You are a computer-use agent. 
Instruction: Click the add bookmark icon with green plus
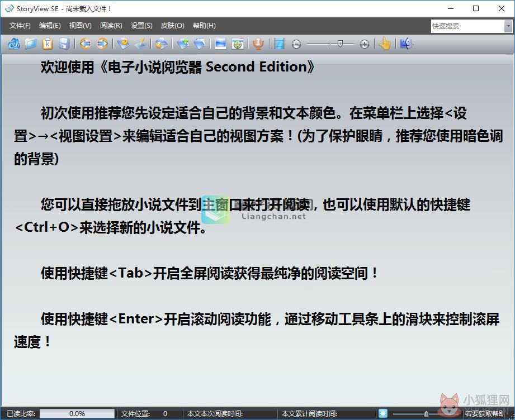(183, 44)
